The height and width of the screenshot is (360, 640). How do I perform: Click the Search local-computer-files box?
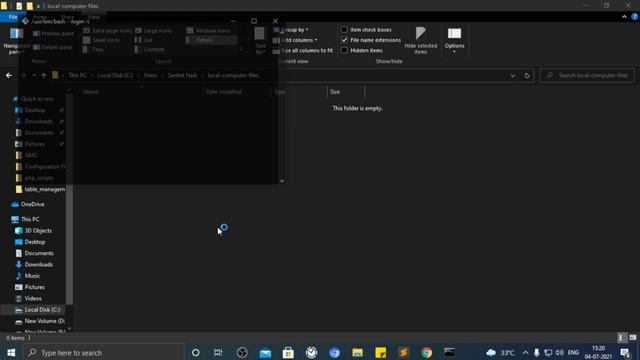coord(587,76)
